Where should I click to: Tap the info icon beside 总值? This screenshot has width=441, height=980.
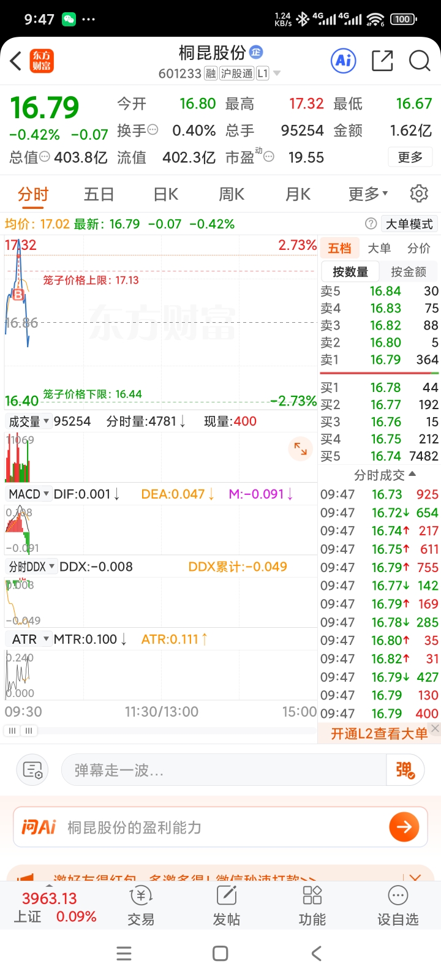point(45,157)
